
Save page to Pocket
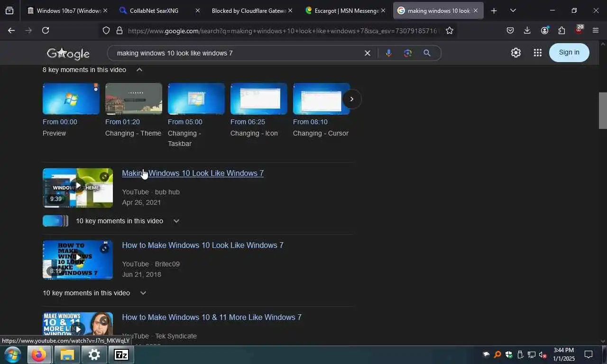(510, 30)
